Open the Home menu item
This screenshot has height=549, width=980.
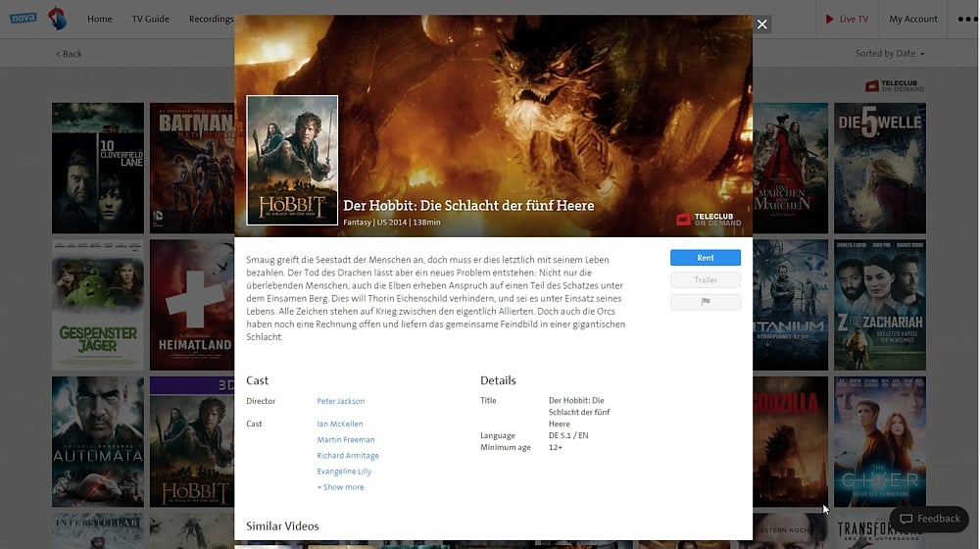click(99, 19)
